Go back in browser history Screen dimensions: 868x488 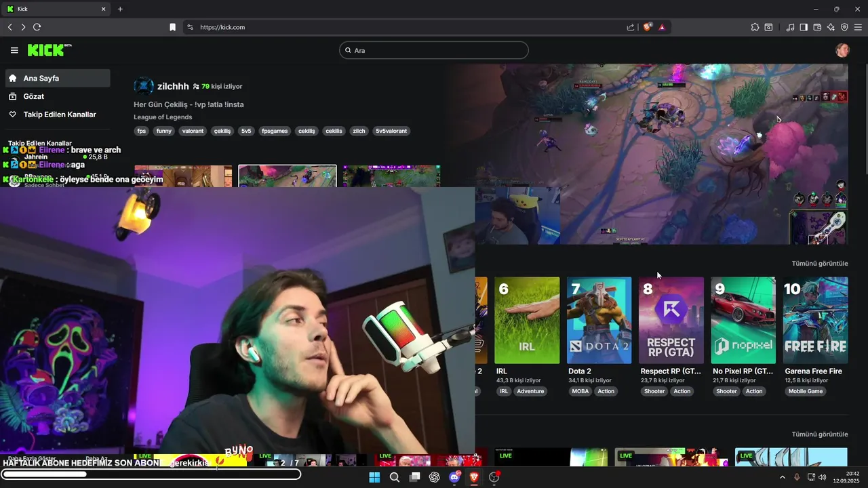[9, 27]
